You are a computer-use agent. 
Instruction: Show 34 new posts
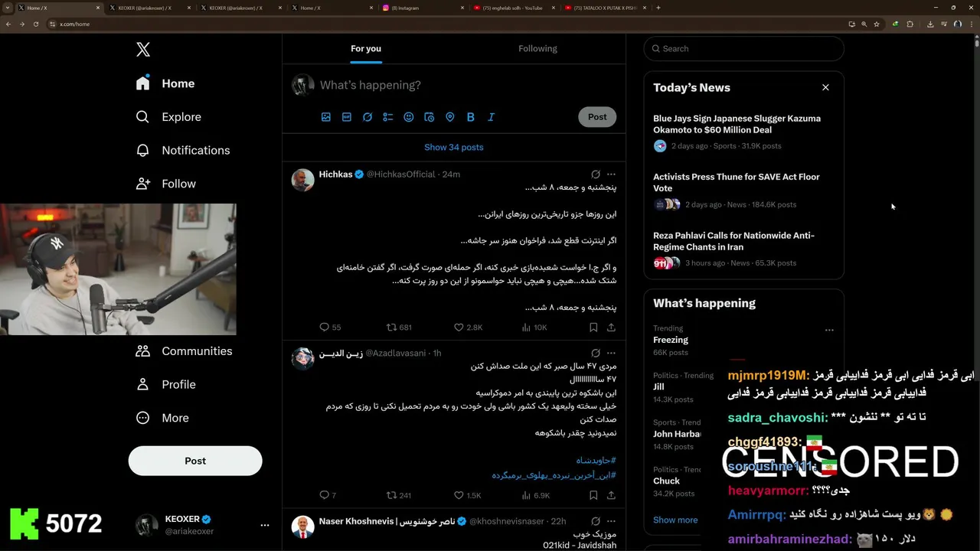454,147
